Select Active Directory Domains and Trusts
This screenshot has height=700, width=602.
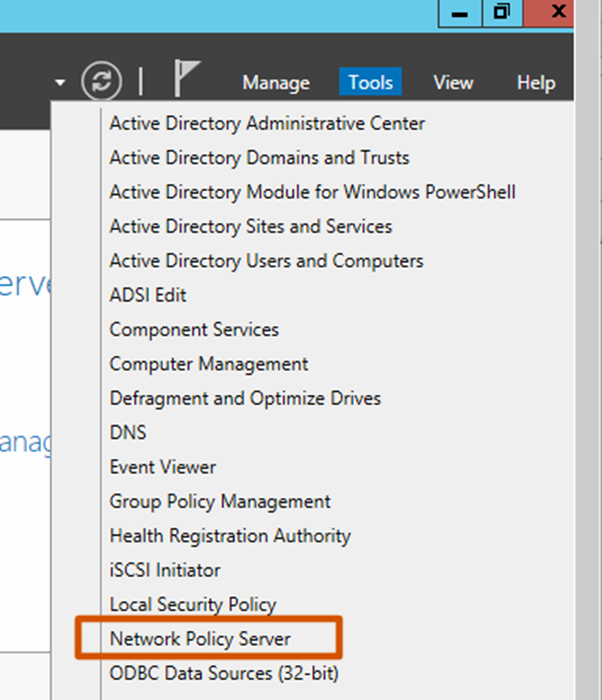click(x=259, y=158)
